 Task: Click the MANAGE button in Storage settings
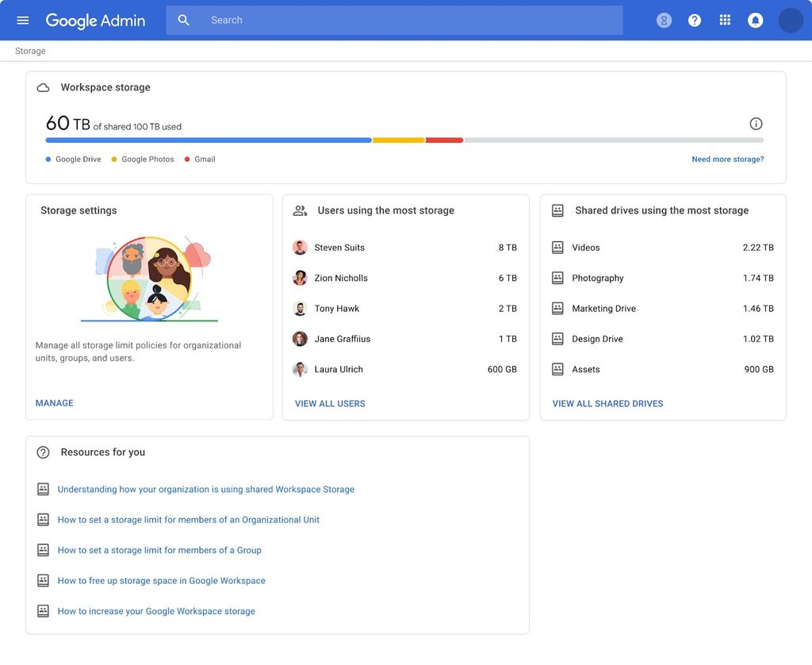click(54, 402)
